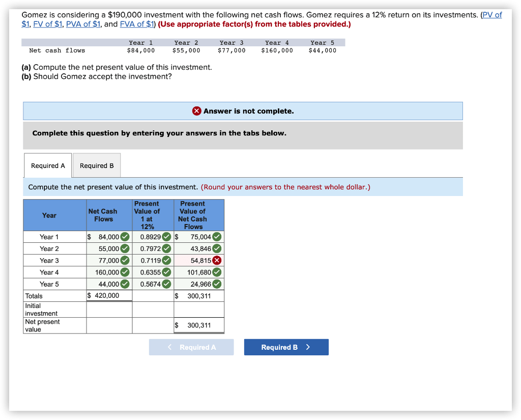Screen dimensions: 521x420
Task: Click red X icon in answer incomplete banner
Action: [197, 111]
